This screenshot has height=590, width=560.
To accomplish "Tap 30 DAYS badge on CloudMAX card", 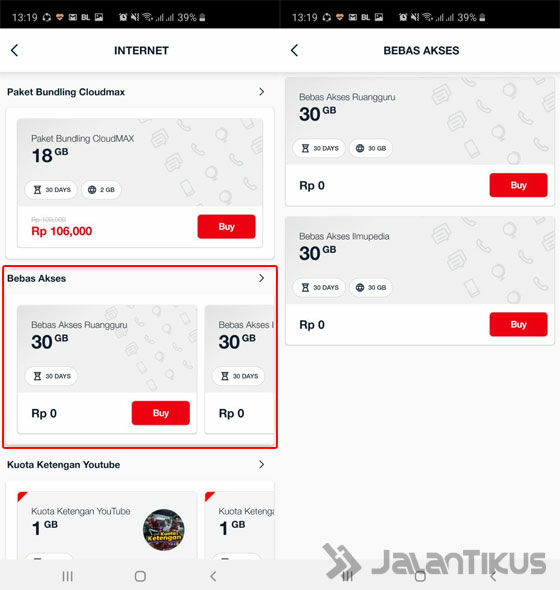I will pyautogui.click(x=51, y=190).
